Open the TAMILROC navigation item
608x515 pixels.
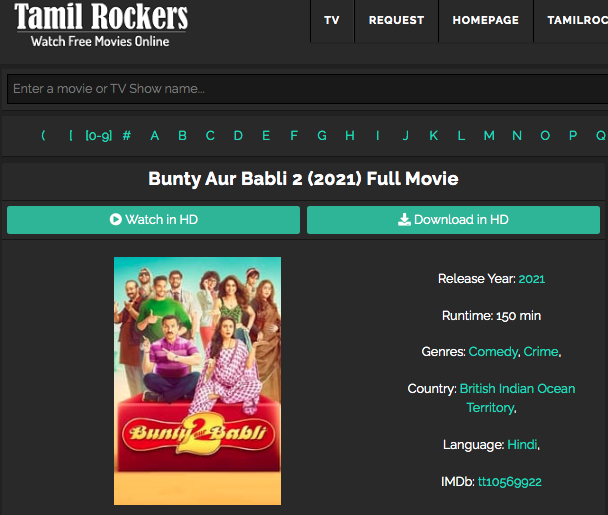[577, 20]
